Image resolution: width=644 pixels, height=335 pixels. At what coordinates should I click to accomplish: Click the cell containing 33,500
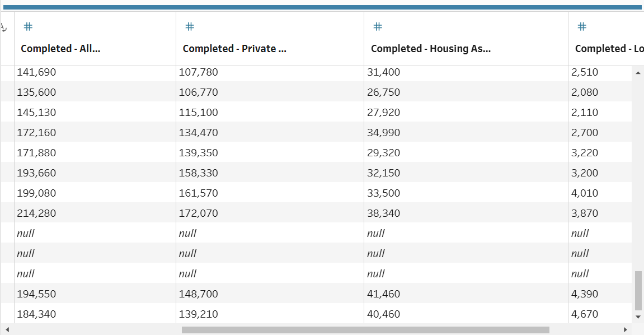click(x=384, y=193)
